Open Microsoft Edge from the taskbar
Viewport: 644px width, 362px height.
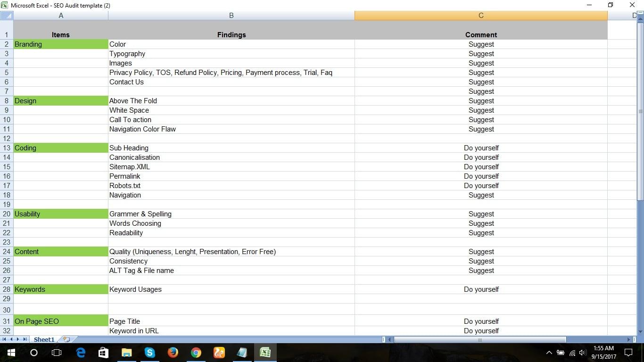pyautogui.click(x=80, y=352)
